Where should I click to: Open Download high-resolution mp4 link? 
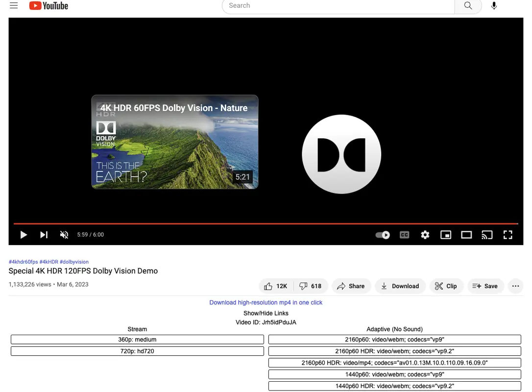click(266, 302)
